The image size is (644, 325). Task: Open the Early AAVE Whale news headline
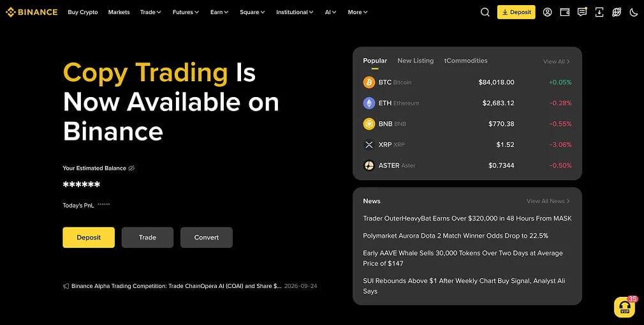[463, 258]
